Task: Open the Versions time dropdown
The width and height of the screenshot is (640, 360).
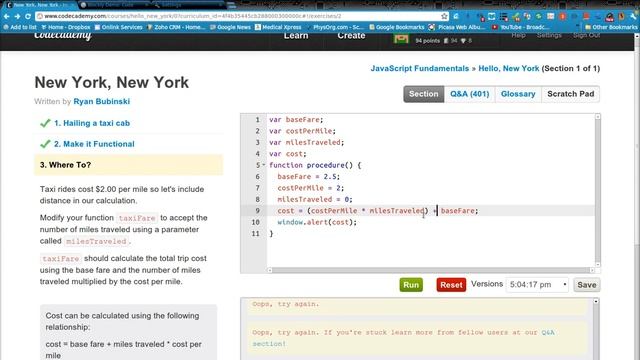Action: pos(538,284)
